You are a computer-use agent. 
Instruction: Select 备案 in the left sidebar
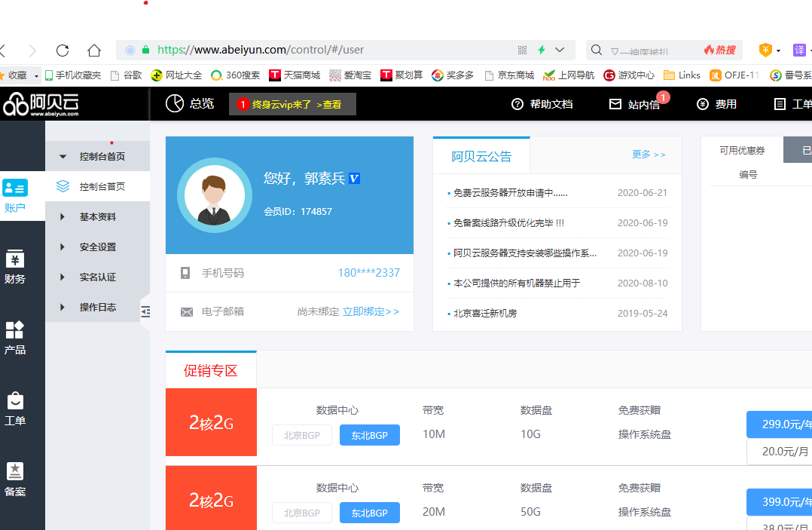click(x=15, y=480)
